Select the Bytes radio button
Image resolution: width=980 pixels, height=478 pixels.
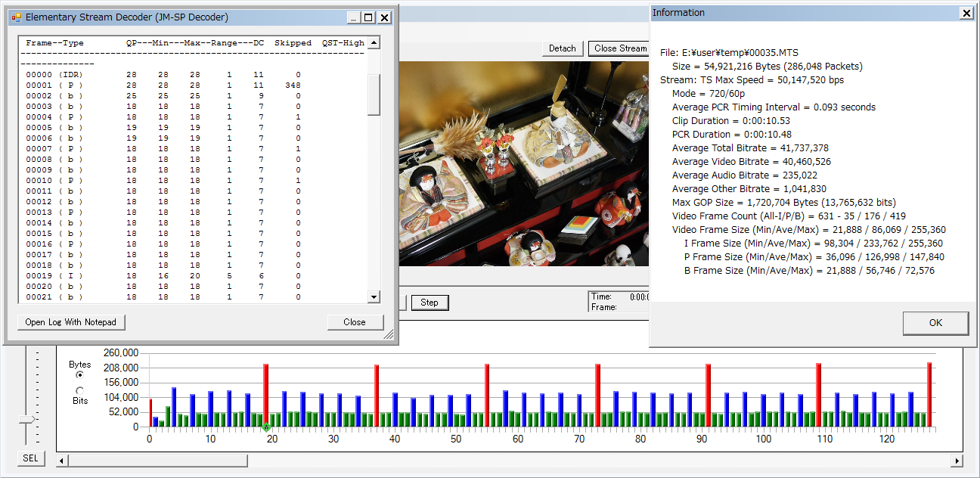tap(80, 374)
